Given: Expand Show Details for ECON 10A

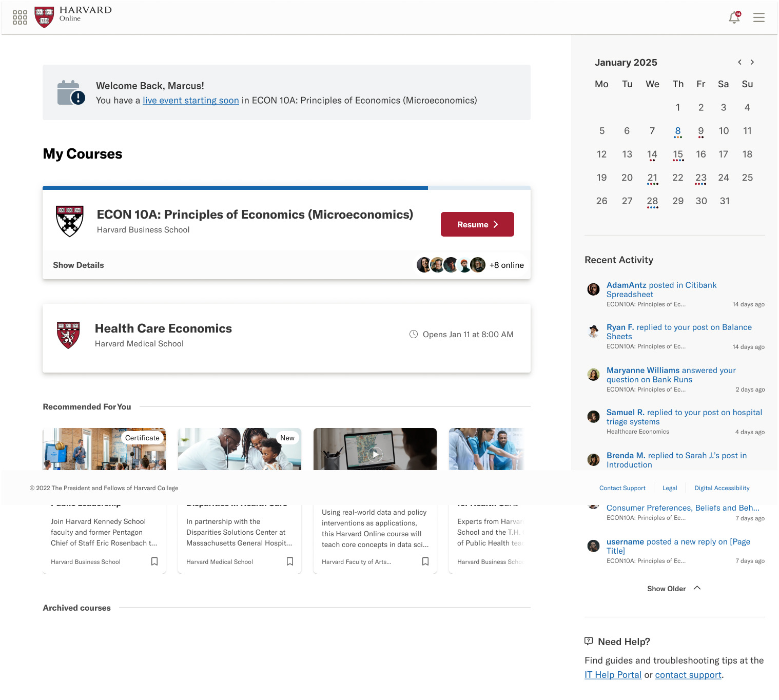Looking at the screenshot, I should coord(79,265).
